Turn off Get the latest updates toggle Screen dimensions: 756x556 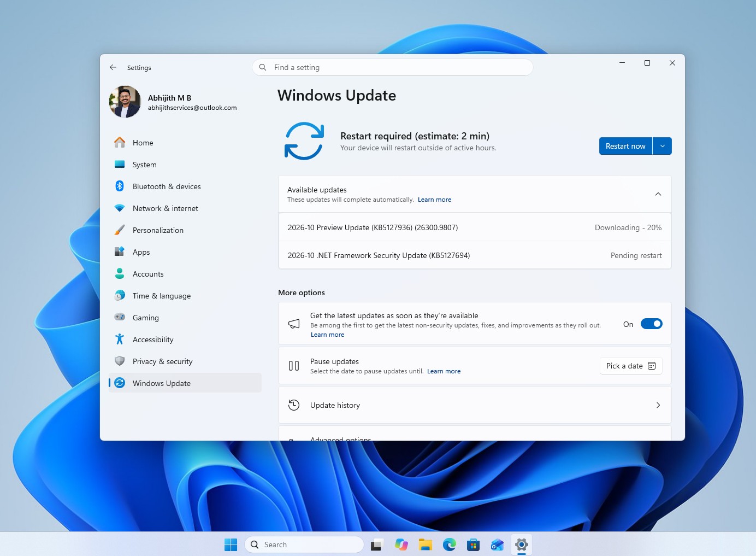click(651, 324)
